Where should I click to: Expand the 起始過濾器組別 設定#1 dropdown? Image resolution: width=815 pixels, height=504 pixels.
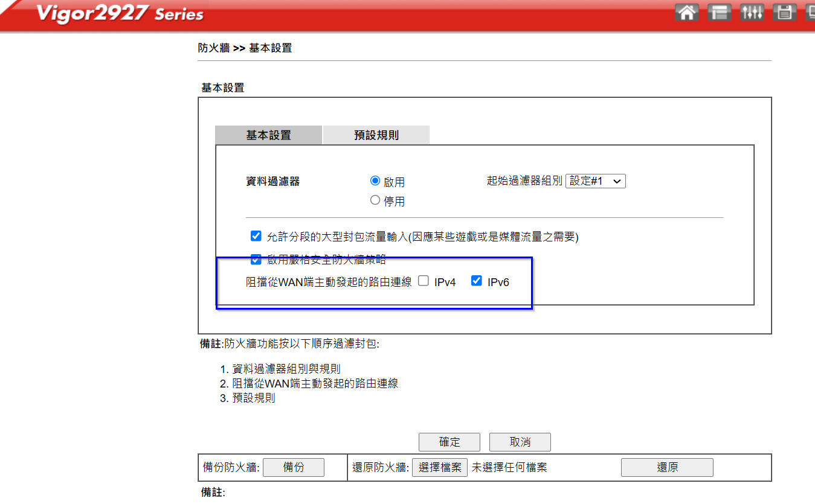click(x=595, y=181)
